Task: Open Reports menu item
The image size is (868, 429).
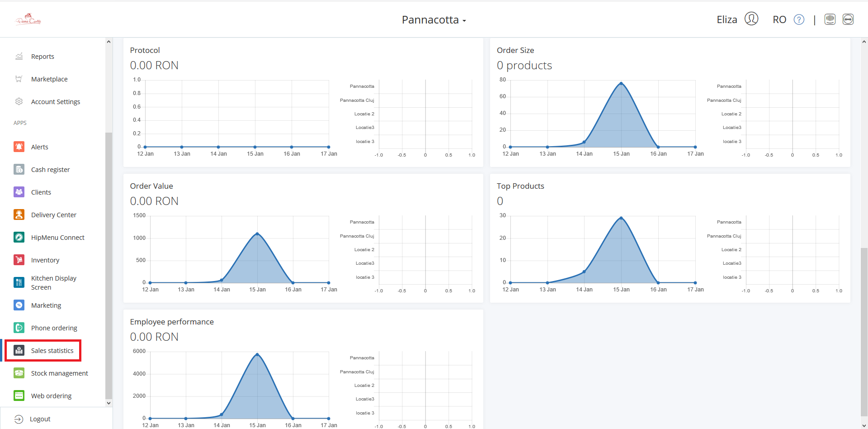Action: click(x=42, y=57)
